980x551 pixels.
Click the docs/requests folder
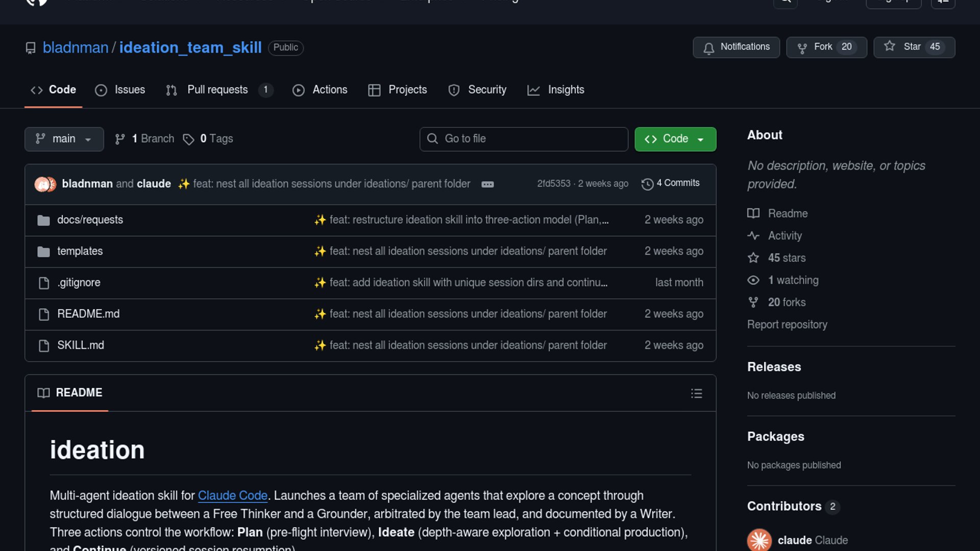tap(90, 220)
